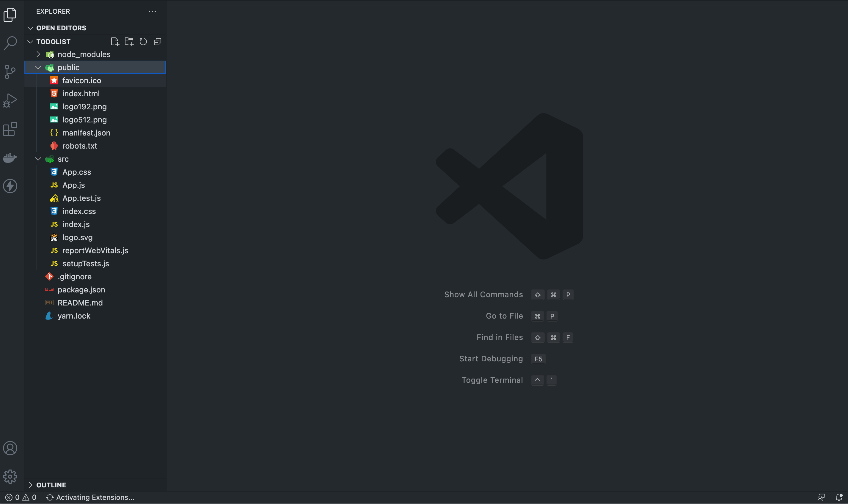This screenshot has width=848, height=504.
Task: Open index.js in src folder
Action: (x=95, y=224)
